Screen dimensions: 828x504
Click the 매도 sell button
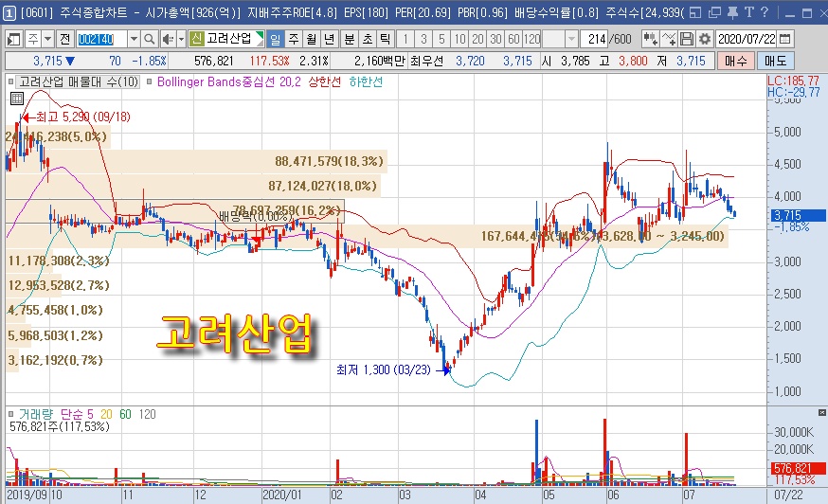[x=776, y=62]
